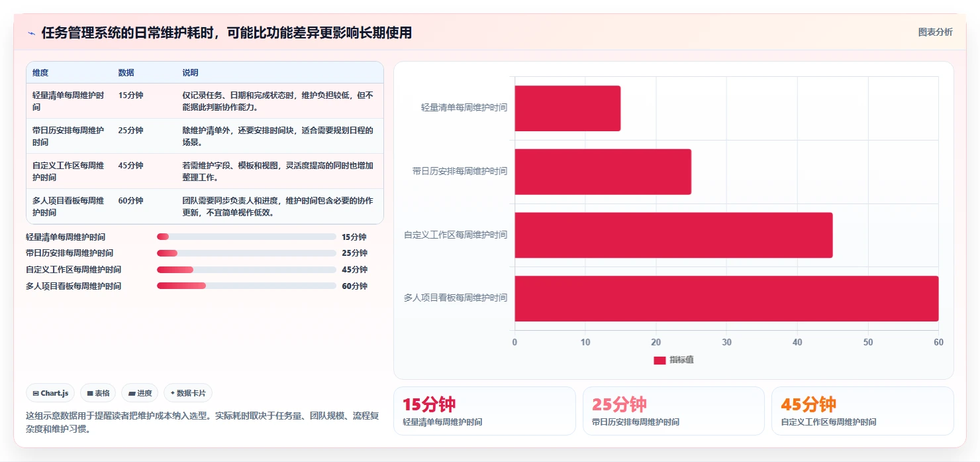The width and height of the screenshot is (980, 462).
Task: Click description starting 团队需要同步负责人和进度
Action: [278, 206]
